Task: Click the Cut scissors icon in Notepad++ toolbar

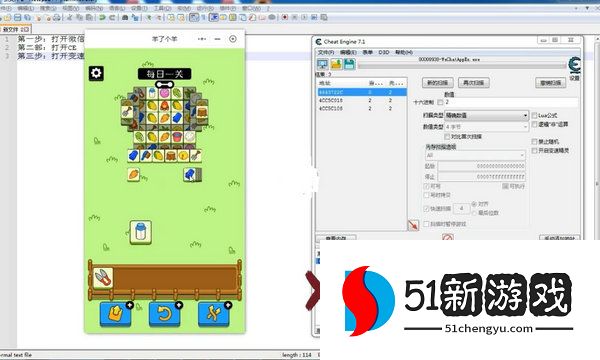Action: (70, 17)
